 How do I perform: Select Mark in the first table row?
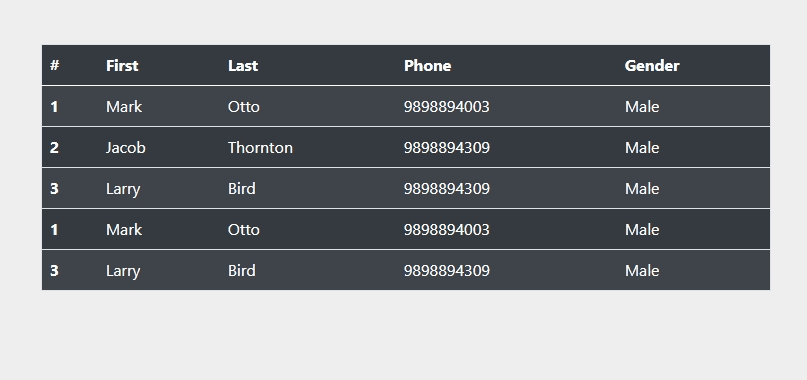click(x=124, y=107)
